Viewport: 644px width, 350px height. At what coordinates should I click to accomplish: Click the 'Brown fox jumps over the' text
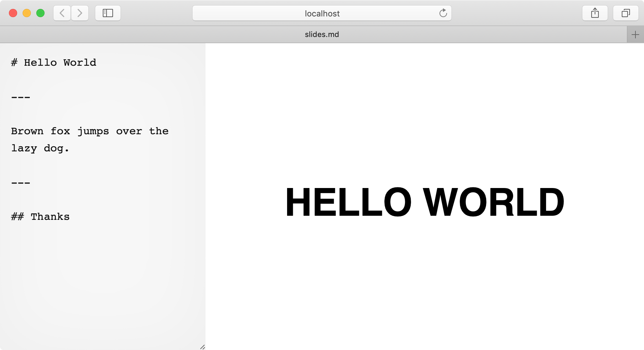(x=90, y=132)
